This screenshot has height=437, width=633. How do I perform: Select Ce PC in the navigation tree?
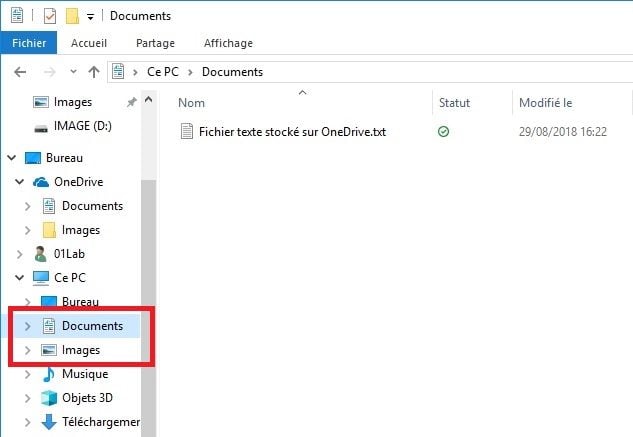tap(70, 277)
